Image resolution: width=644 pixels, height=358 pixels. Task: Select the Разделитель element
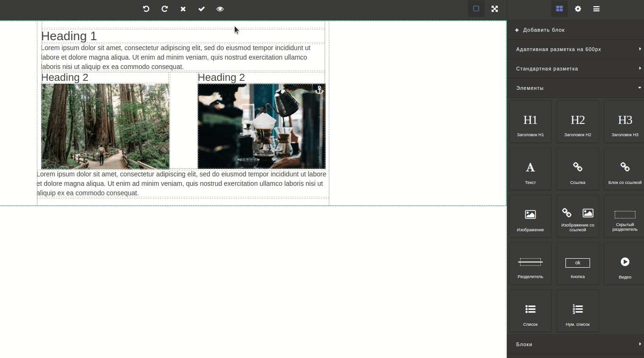(530, 263)
